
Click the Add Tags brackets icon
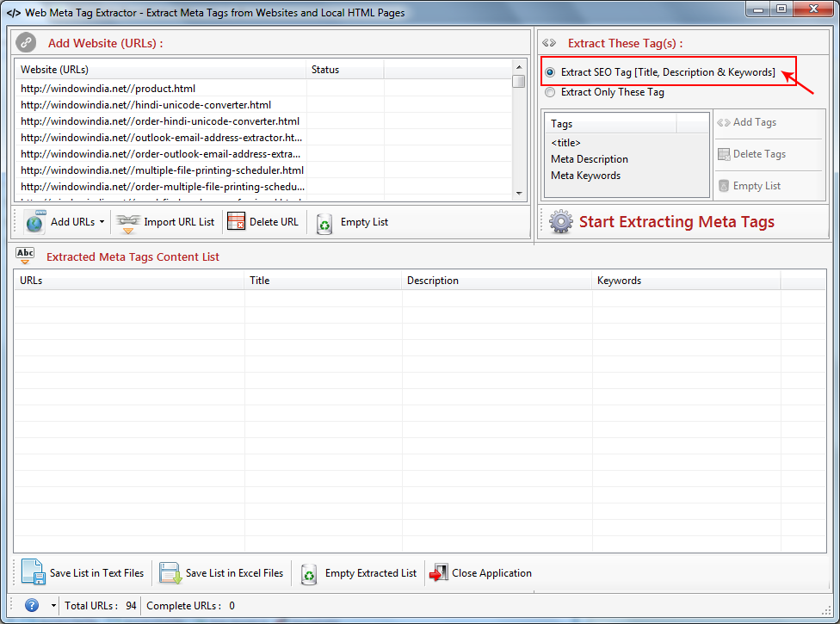(724, 123)
